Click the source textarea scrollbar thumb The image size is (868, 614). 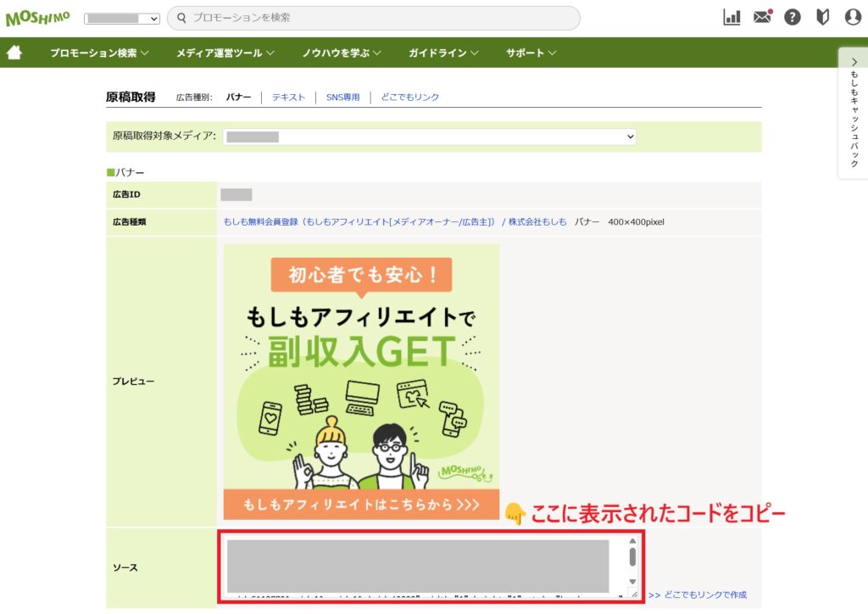[x=632, y=556]
